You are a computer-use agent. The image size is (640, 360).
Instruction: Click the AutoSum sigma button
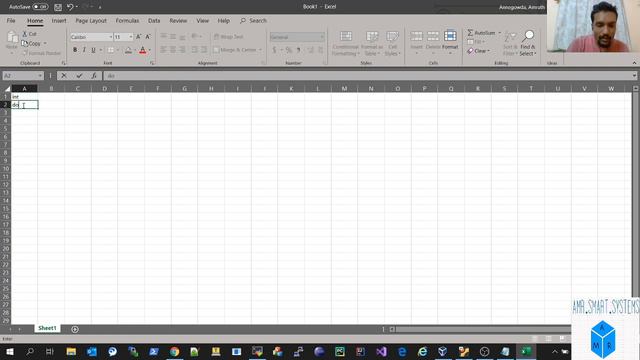pyautogui.click(x=481, y=33)
